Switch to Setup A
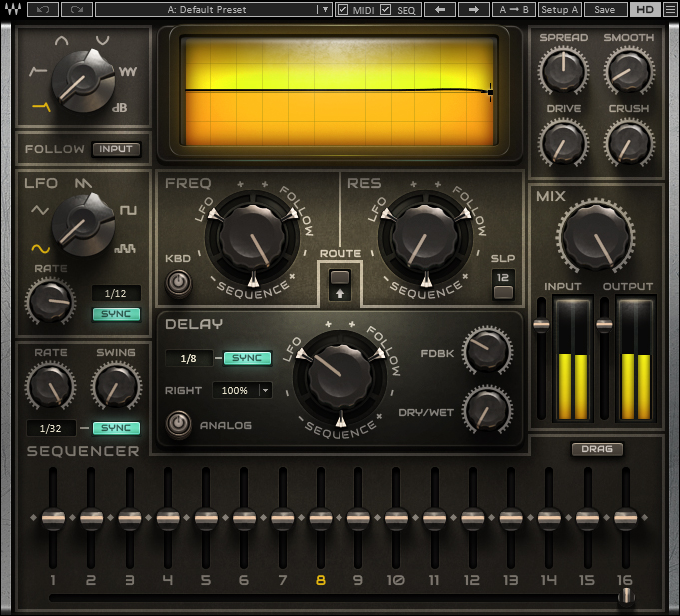680x616 pixels. click(x=559, y=9)
